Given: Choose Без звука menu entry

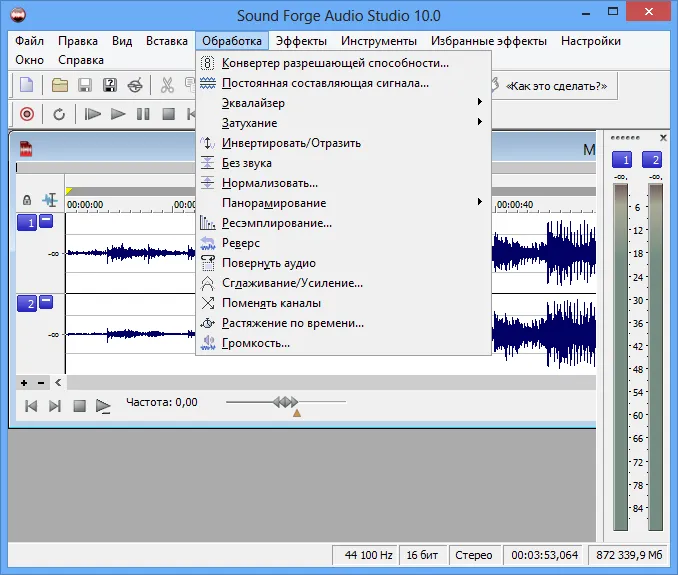Looking at the screenshot, I should [x=343, y=163].
